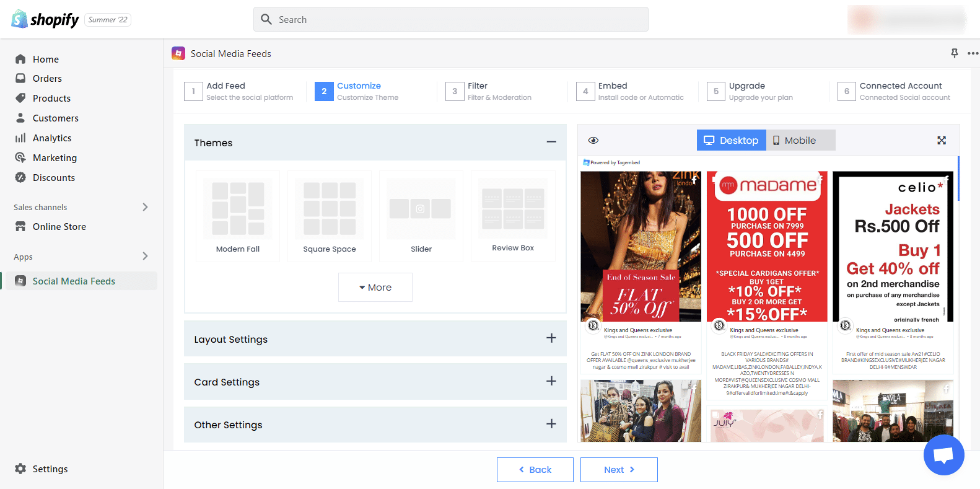Viewport: 980px width, 489px height.
Task: Click the Social Media Feeds sidebar icon
Action: point(20,281)
